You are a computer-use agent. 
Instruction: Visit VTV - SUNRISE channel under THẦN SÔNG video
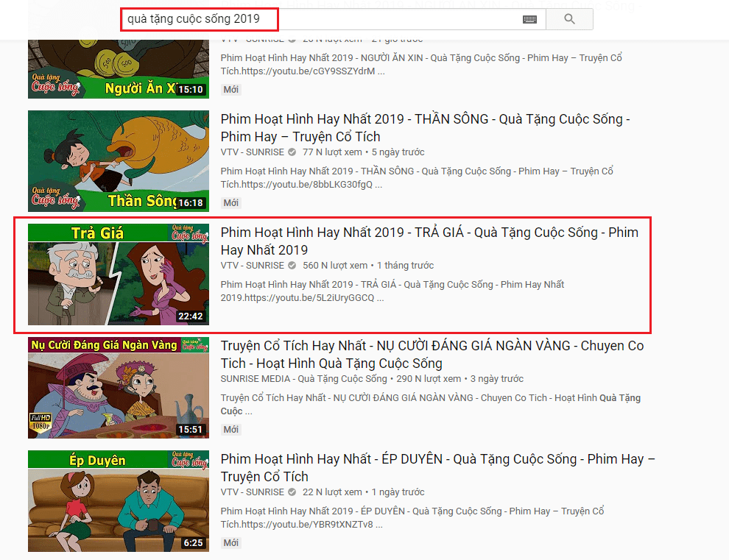pyautogui.click(x=252, y=152)
